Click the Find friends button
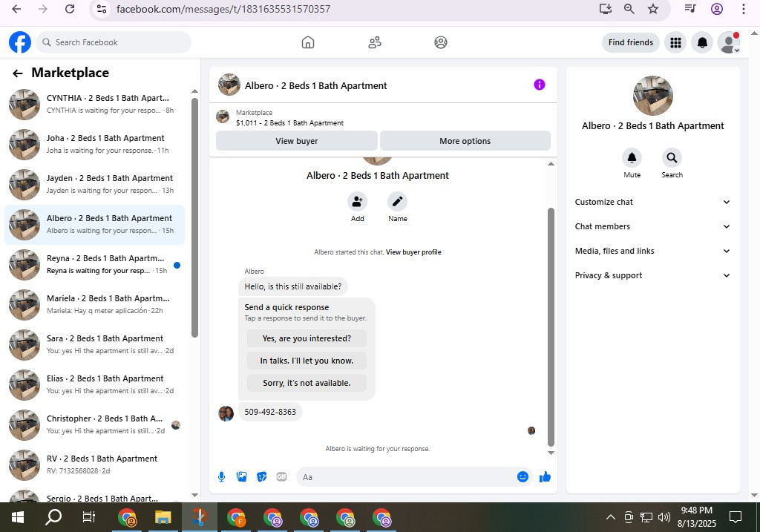Viewport: 760px width, 532px height. [631, 42]
